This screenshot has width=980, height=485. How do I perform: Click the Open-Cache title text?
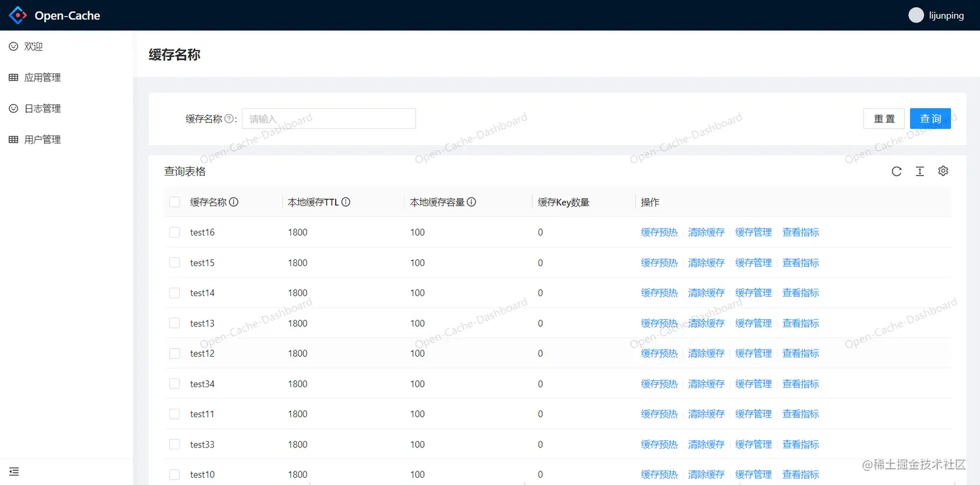click(67, 16)
